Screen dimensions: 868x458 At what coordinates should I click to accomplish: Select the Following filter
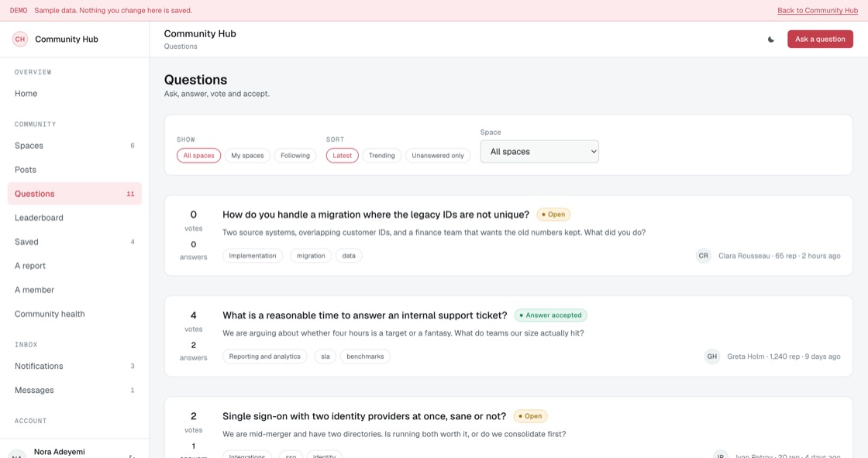coord(295,156)
